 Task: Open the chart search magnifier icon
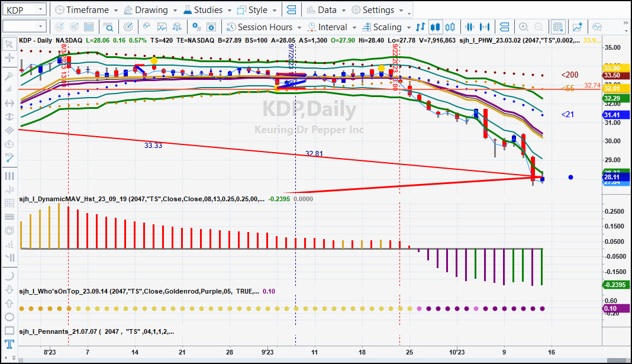pyautogui.click(x=108, y=27)
